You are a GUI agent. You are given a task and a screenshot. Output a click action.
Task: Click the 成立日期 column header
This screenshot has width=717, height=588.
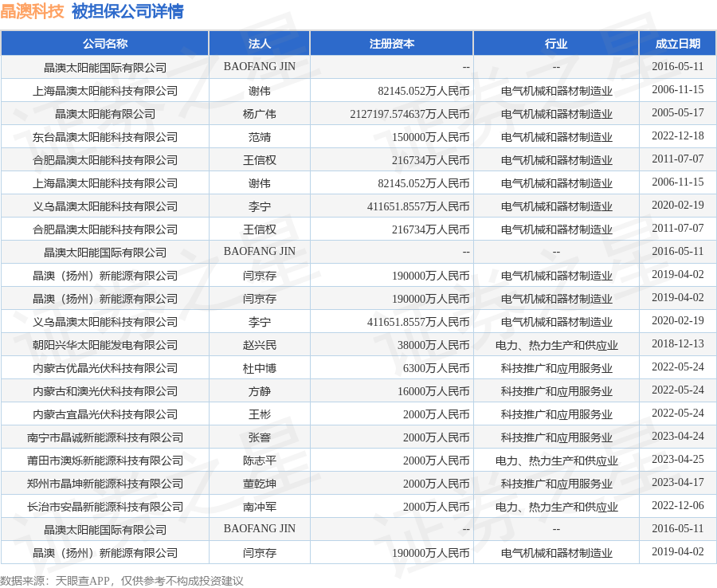coord(678,44)
